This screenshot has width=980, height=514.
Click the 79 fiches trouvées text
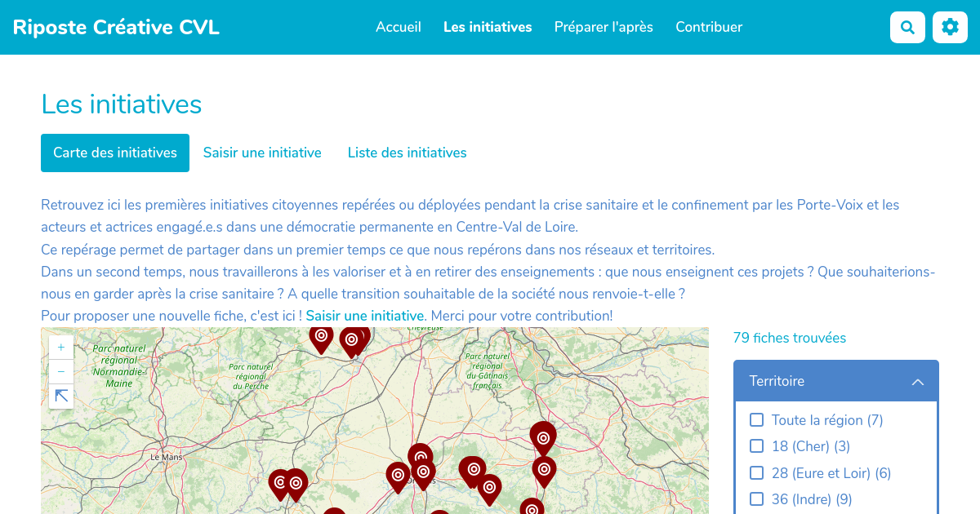790,338
